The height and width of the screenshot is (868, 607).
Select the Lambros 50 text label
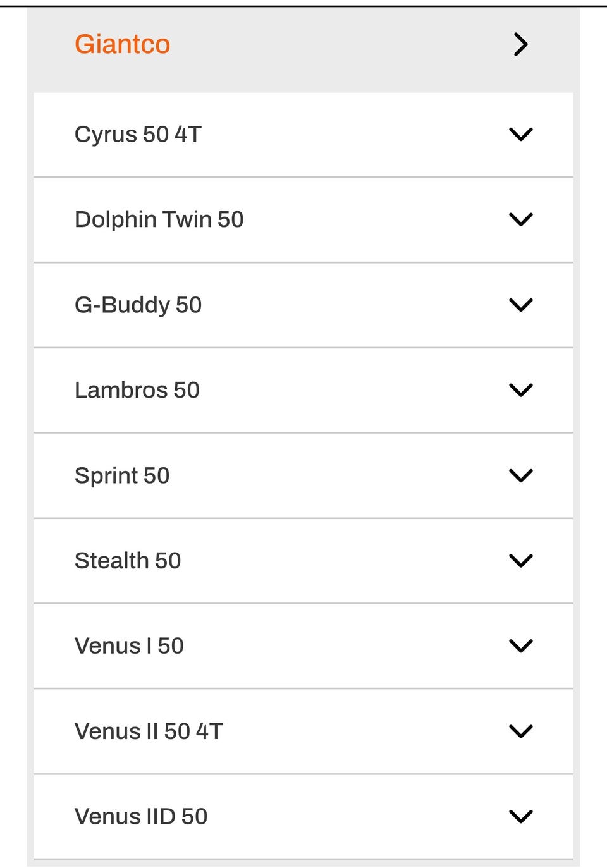(x=137, y=390)
